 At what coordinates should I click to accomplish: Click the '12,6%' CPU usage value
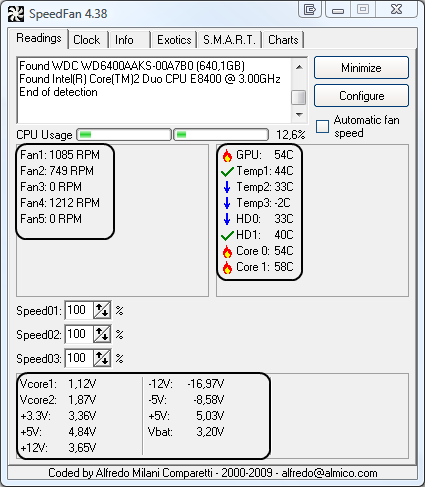coord(290,135)
